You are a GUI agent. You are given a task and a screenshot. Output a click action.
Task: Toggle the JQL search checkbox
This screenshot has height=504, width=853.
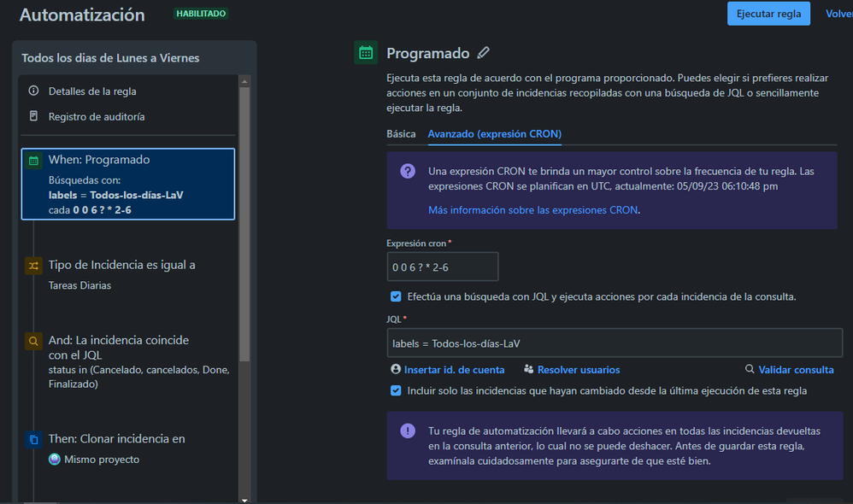click(396, 296)
